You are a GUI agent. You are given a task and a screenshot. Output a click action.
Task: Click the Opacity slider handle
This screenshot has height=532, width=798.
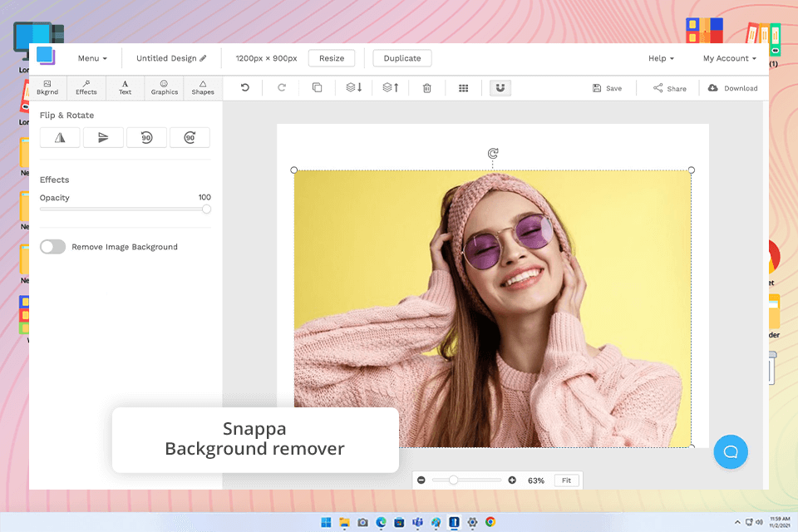click(x=206, y=209)
